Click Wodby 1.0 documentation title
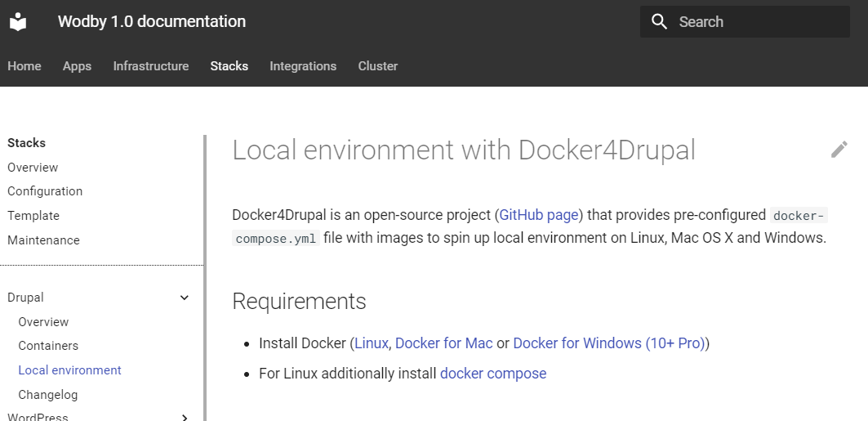The height and width of the screenshot is (421, 868). tap(152, 21)
